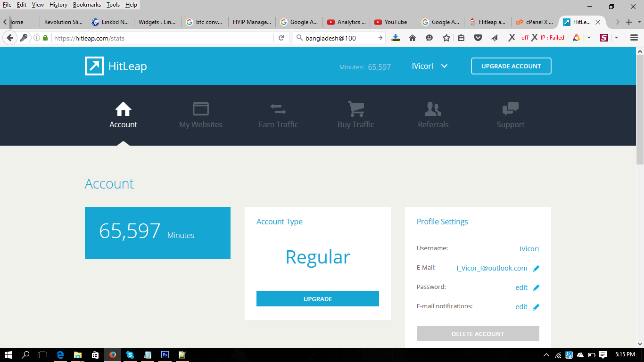The height and width of the screenshot is (362, 644).
Task: Switch to the YouTube browser tab
Action: pyautogui.click(x=394, y=22)
